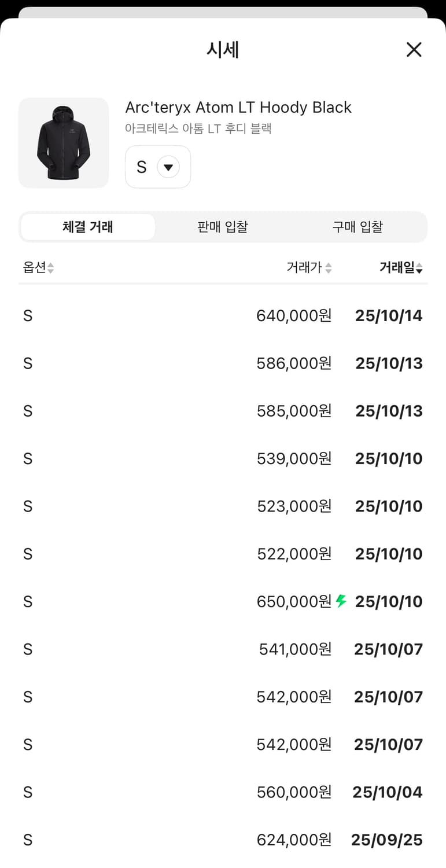
Task: Switch to the 구매 입찰 tab
Action: (x=357, y=227)
